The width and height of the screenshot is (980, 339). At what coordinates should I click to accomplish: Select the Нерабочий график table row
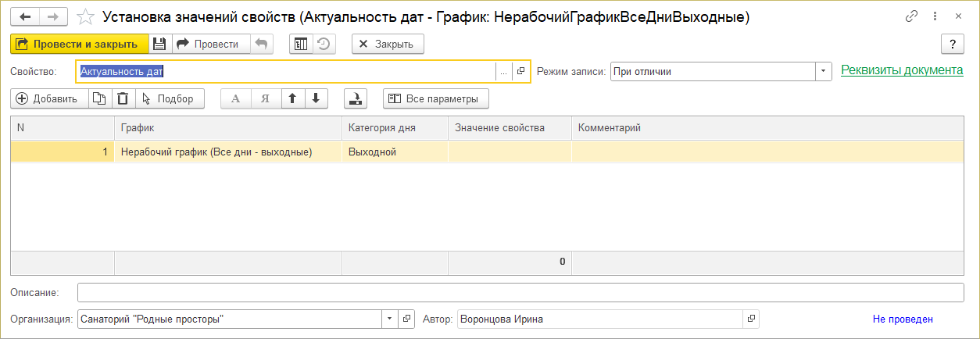[216, 152]
